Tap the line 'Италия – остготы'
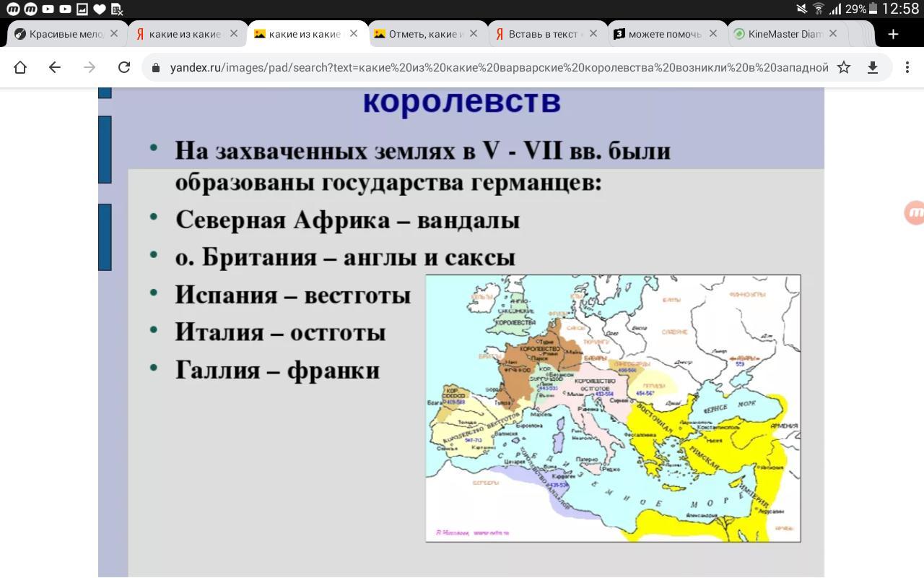 281,332
